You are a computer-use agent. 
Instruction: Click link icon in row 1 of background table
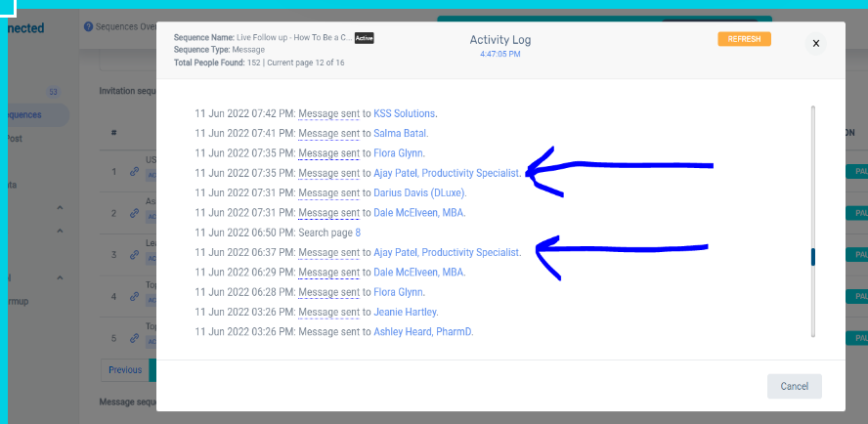(x=134, y=172)
